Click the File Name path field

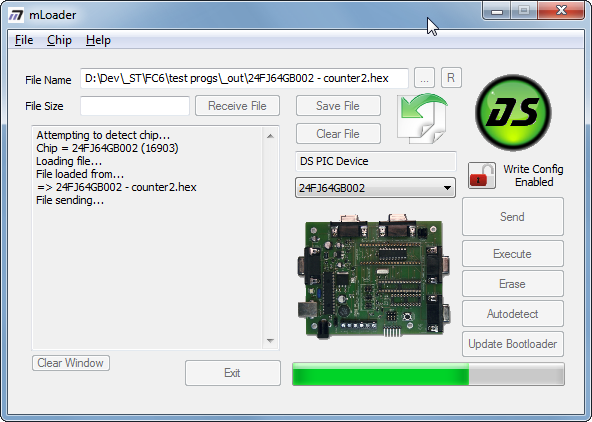(x=244, y=78)
